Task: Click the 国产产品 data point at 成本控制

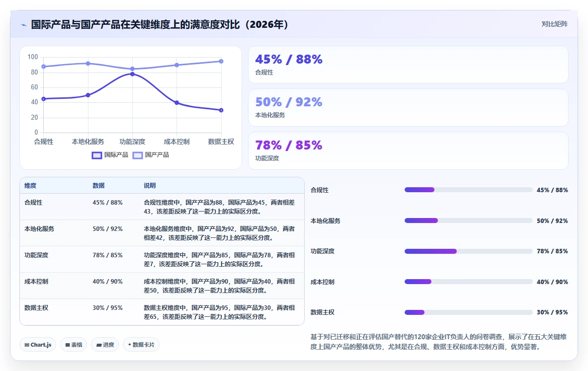Action: pyautogui.click(x=176, y=65)
